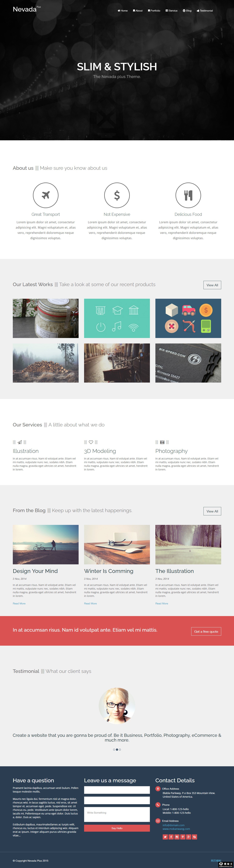Open the Testimonial navigation menu item
The height and width of the screenshot is (868, 234).
coord(205,10)
